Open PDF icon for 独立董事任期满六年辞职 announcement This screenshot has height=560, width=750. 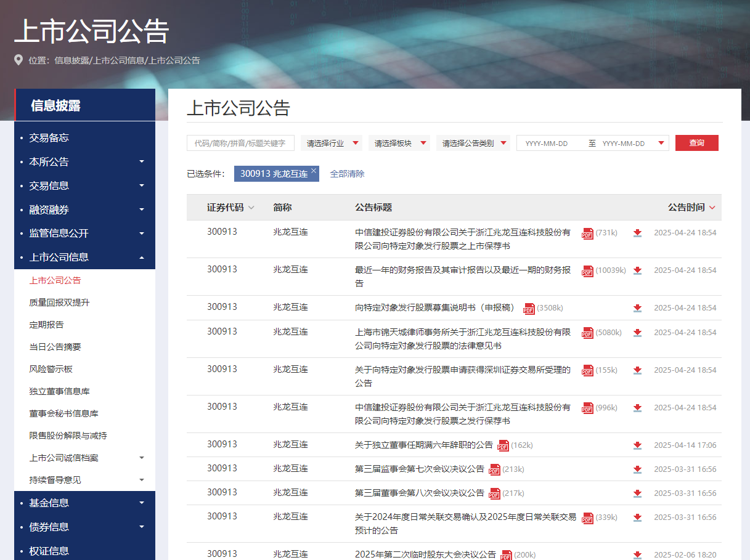[503, 445]
